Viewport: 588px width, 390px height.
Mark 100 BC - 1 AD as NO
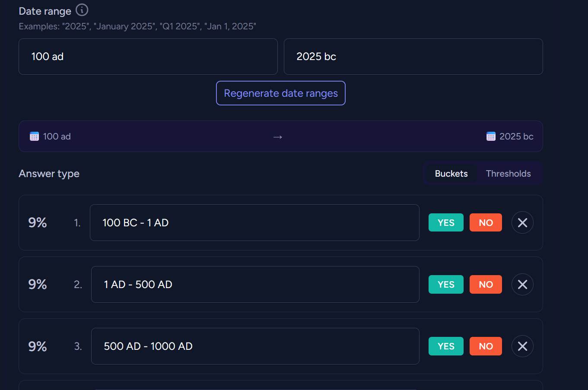pos(486,222)
